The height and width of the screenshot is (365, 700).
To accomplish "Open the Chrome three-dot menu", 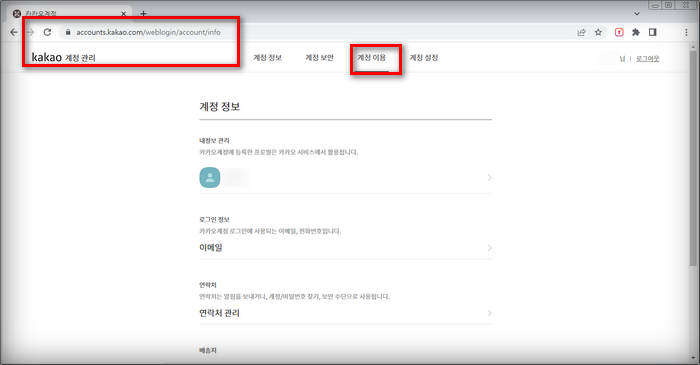I will tap(686, 32).
